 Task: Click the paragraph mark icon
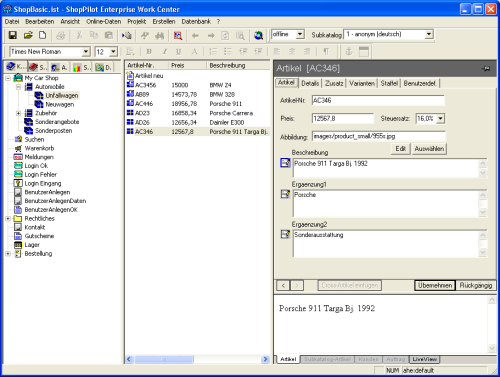[326, 51]
